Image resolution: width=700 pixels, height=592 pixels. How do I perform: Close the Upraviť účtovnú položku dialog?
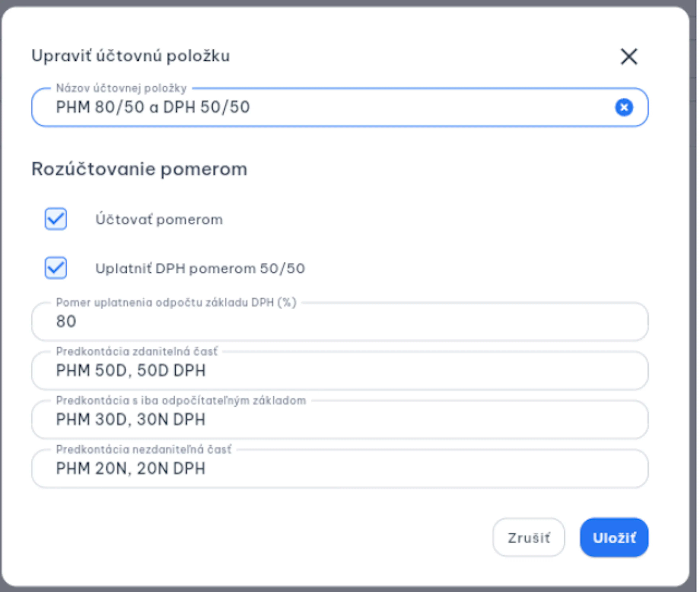point(629,56)
